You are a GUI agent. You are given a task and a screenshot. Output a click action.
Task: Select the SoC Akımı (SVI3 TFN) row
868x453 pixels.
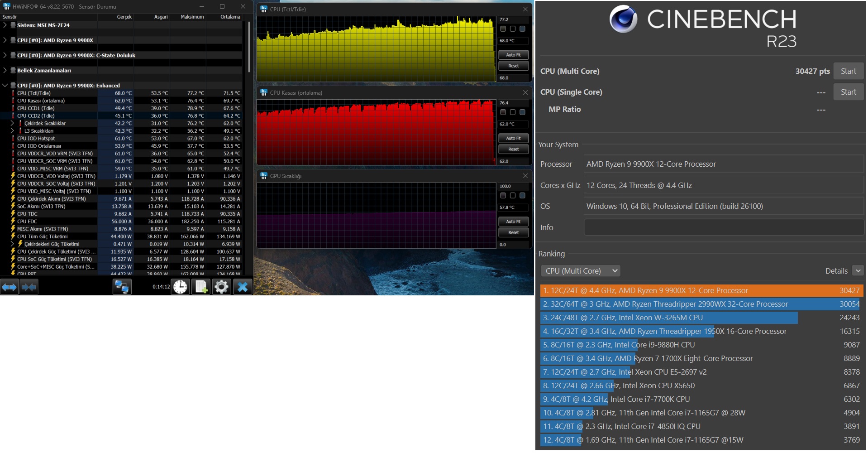coord(121,206)
